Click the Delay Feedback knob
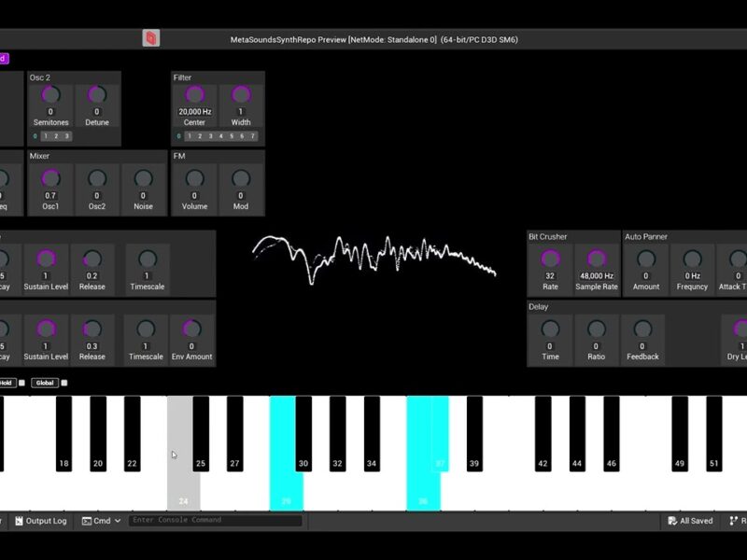The width and height of the screenshot is (747, 560). click(x=642, y=329)
